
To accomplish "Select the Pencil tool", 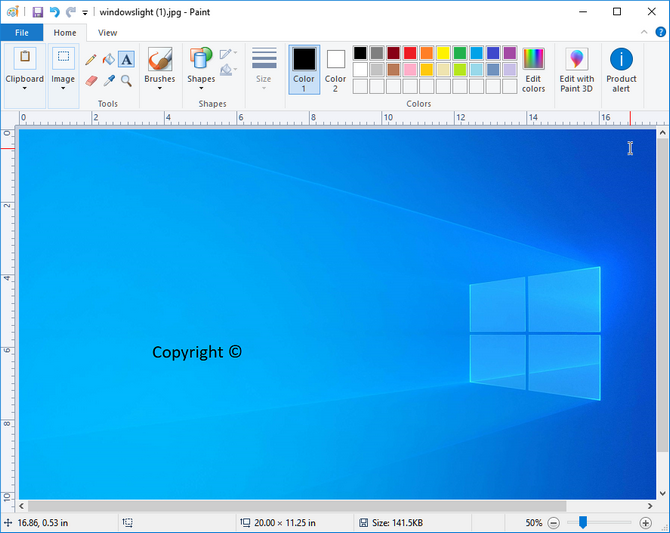I will [91, 59].
